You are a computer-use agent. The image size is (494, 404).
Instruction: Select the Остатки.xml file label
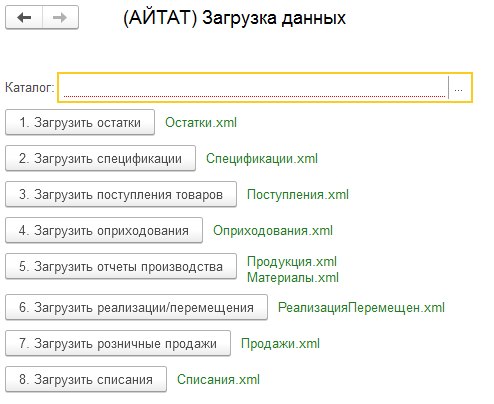[201, 122]
